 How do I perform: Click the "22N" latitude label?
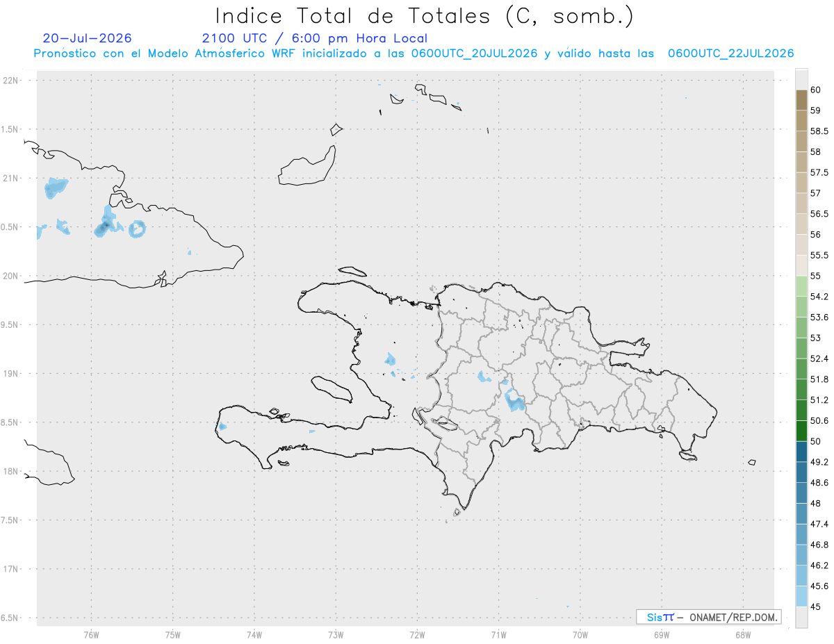pos(12,81)
